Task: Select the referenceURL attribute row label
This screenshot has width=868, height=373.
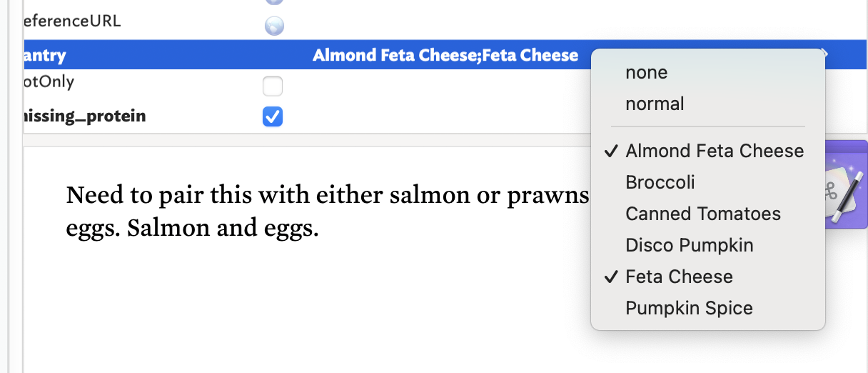Action: tap(71, 21)
